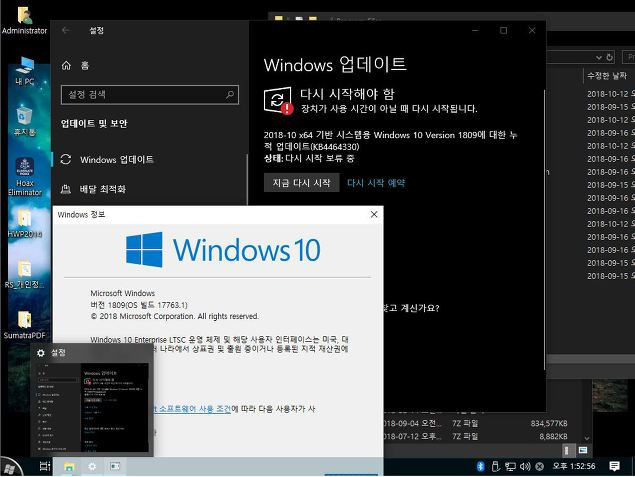635x477 pixels.
Task: Click the 업데이트 및 보안 section label
Action: [94, 124]
